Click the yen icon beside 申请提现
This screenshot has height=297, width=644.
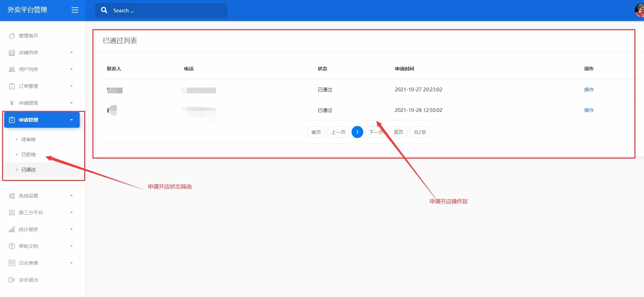tap(12, 103)
